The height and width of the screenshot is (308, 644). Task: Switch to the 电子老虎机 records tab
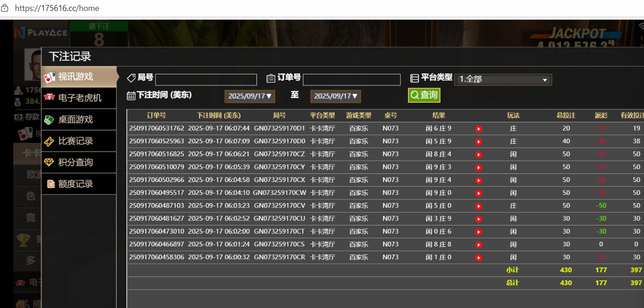(x=79, y=98)
